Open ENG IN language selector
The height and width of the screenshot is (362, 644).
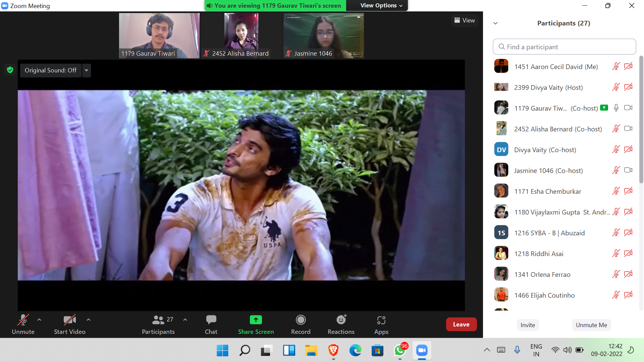pos(536,350)
